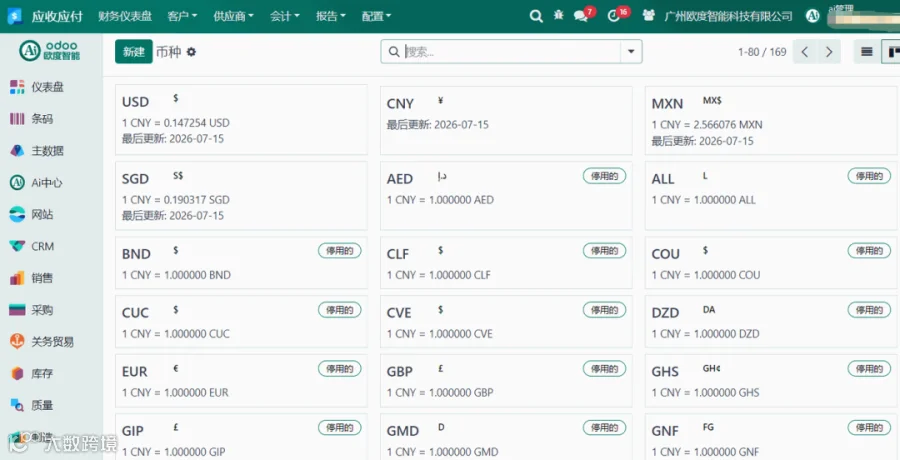Open the 配置 dropdown menu
The width and height of the screenshot is (900, 460).
(x=377, y=16)
